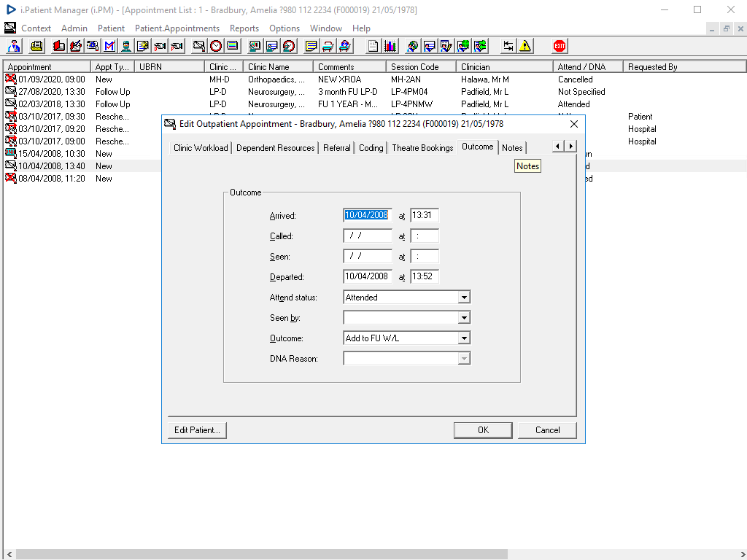
Task: Close the Edit Outpatient Appointment dialog
Action: coord(574,124)
